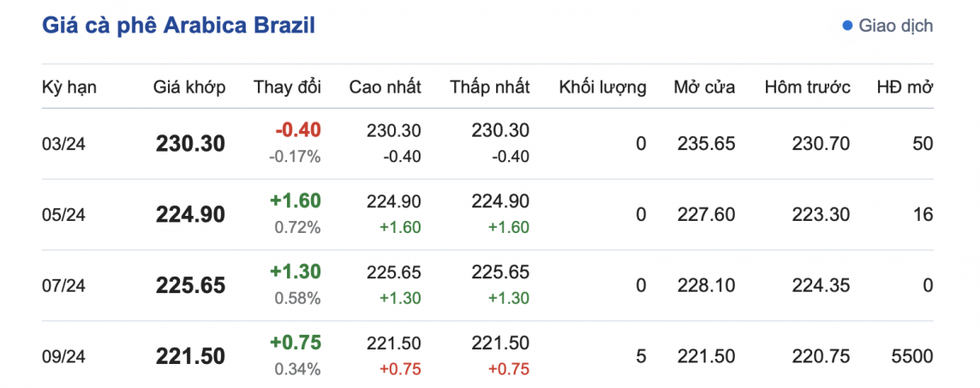Click the Giá cà phê Arabica Brazil title
This screenshot has height=388, width=980.
(x=179, y=27)
